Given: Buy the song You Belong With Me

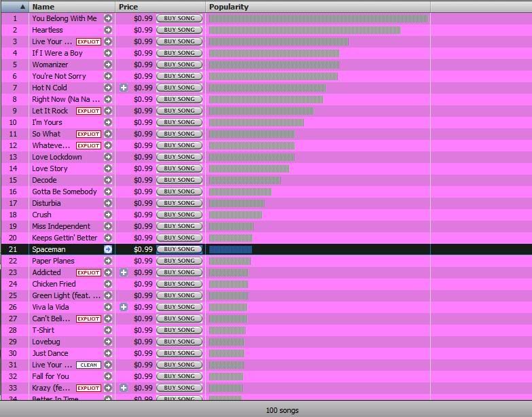Looking at the screenshot, I should (179, 18).
